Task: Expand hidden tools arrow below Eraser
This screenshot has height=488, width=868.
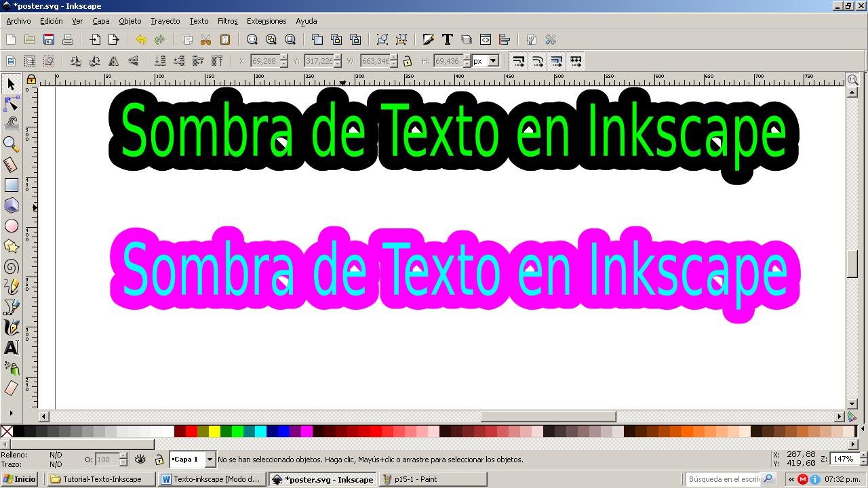Action: 11,413
